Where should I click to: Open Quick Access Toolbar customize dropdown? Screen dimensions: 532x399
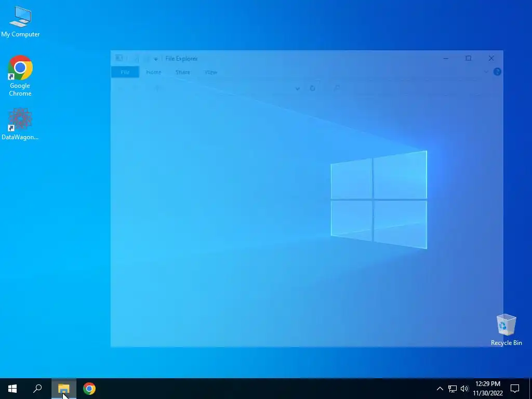(x=156, y=59)
